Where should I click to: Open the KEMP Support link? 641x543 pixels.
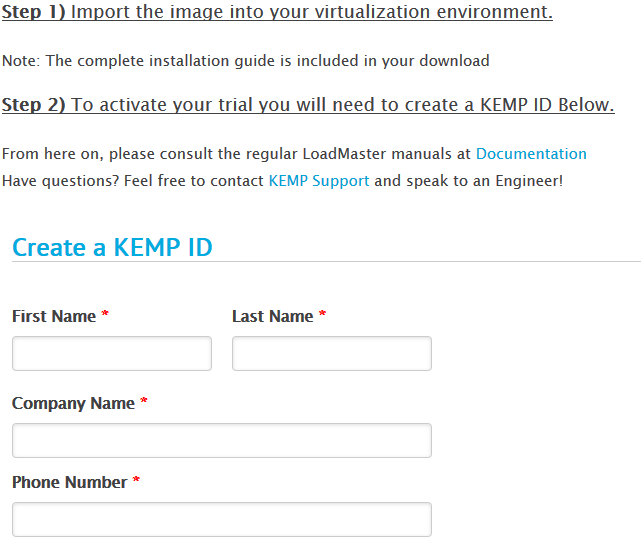pos(319,181)
